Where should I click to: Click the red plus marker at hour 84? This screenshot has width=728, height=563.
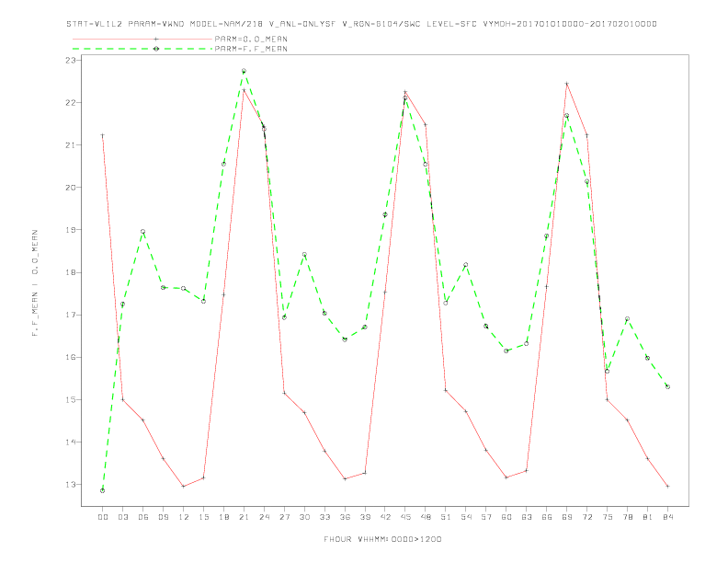pos(667,487)
